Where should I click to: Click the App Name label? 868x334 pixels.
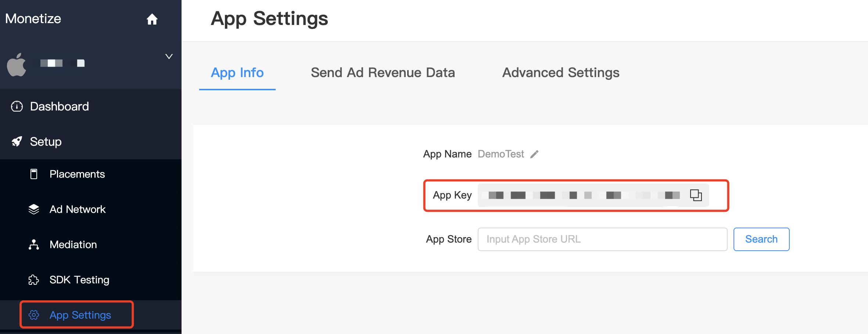coord(447,154)
